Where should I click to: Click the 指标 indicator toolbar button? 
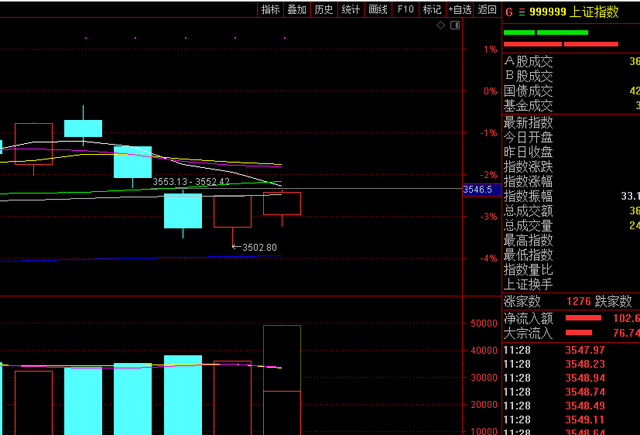[270, 10]
